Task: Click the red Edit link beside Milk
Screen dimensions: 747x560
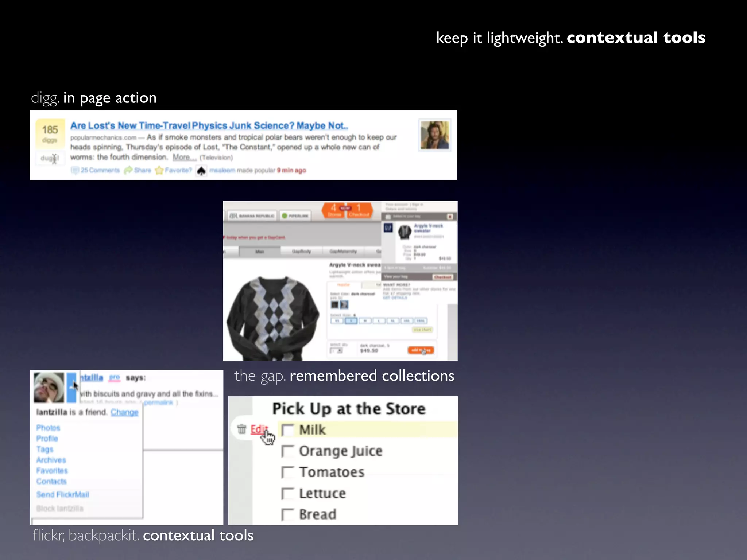Action: pos(259,429)
